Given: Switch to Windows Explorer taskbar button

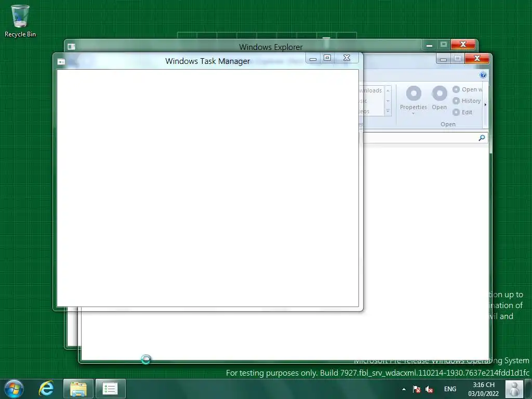Looking at the screenshot, I should coord(78,389).
